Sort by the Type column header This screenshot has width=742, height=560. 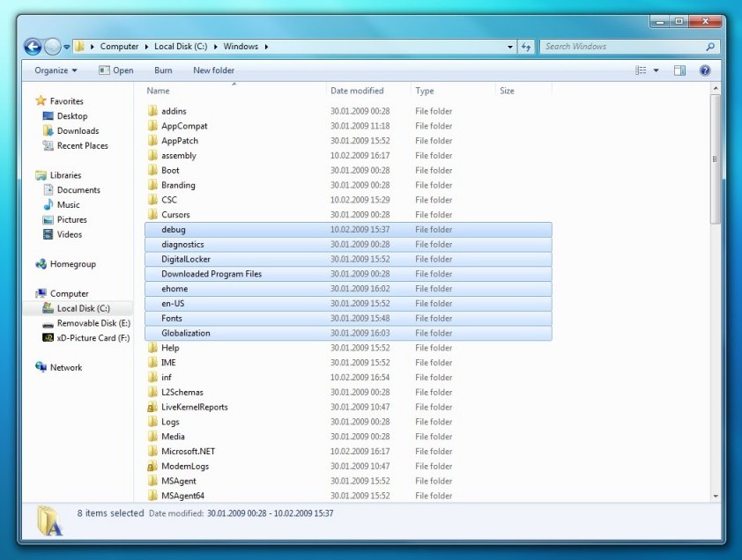(425, 91)
